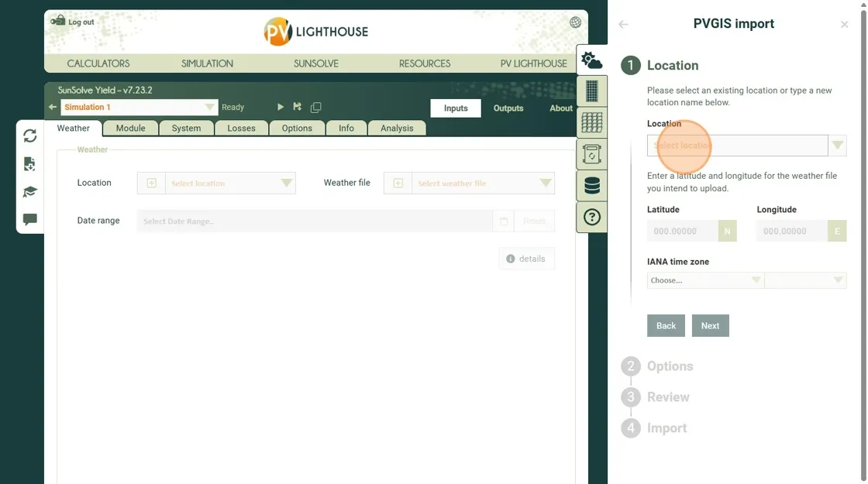Open the chat feedback bubble icon
The width and height of the screenshot is (868, 484).
(x=30, y=220)
